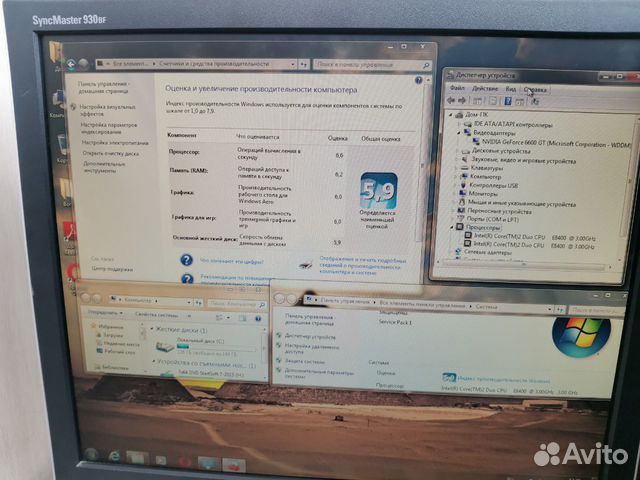Select first Intel Core 2 Duo E8400 entry
Image resolution: width=640 pixels, height=480 pixels.
534,237
